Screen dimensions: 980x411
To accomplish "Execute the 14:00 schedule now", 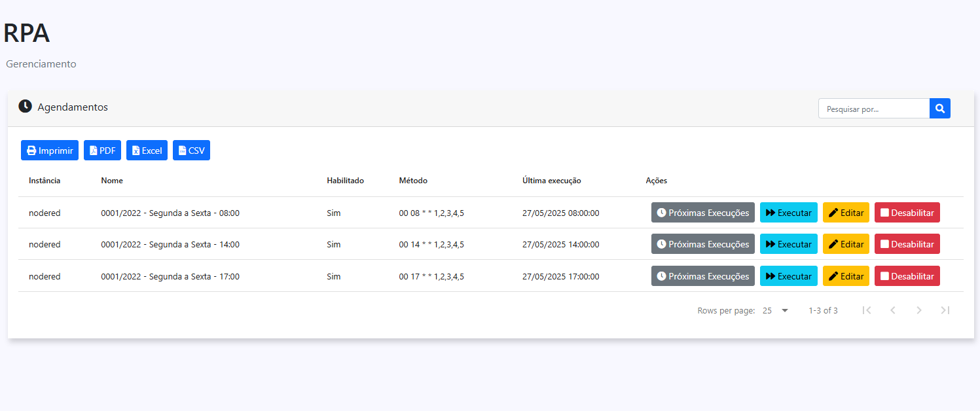I will click(788, 244).
